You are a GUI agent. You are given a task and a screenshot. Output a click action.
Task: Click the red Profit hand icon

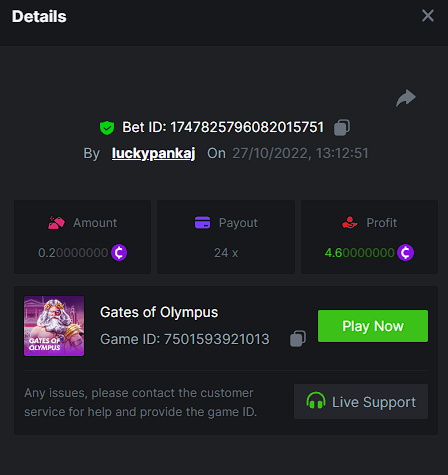(350, 223)
